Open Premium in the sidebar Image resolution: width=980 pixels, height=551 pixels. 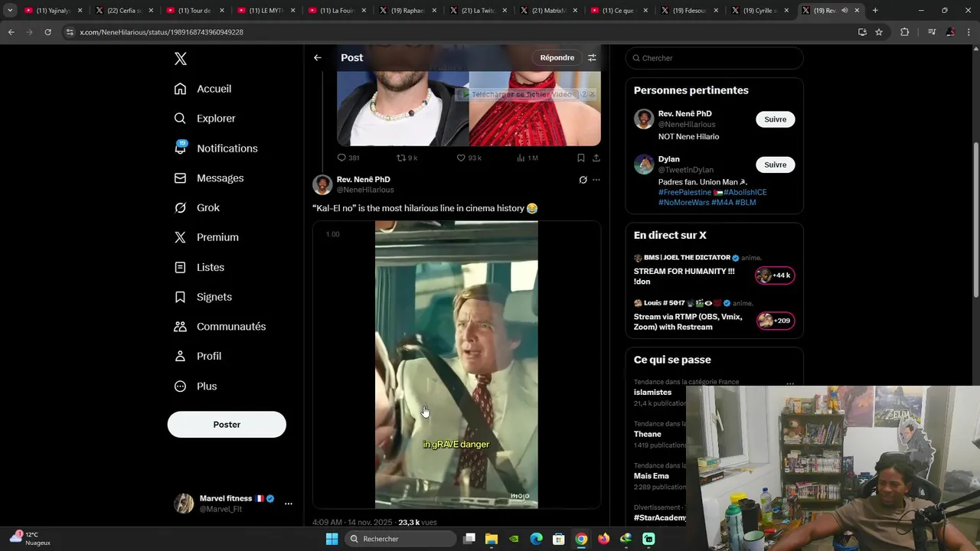click(x=207, y=237)
